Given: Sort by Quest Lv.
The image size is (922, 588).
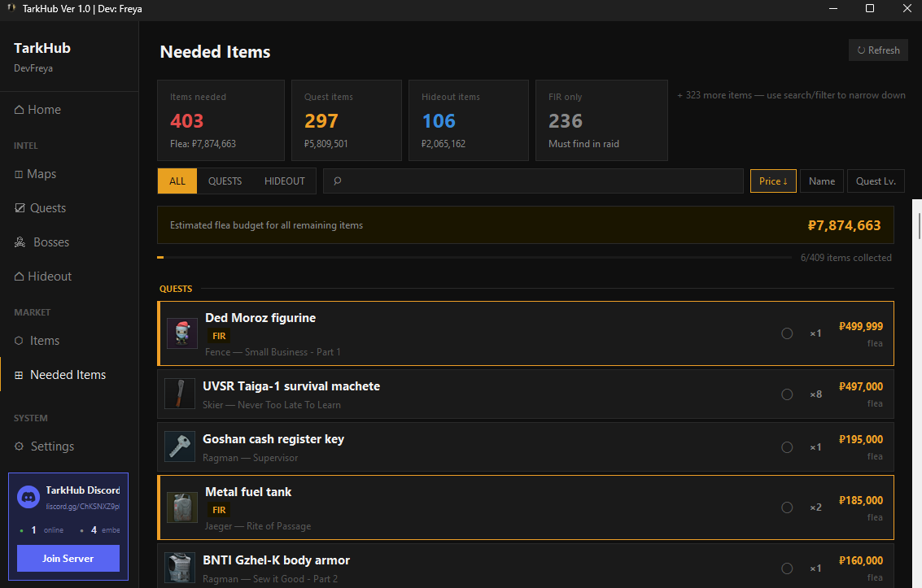Looking at the screenshot, I should (876, 181).
